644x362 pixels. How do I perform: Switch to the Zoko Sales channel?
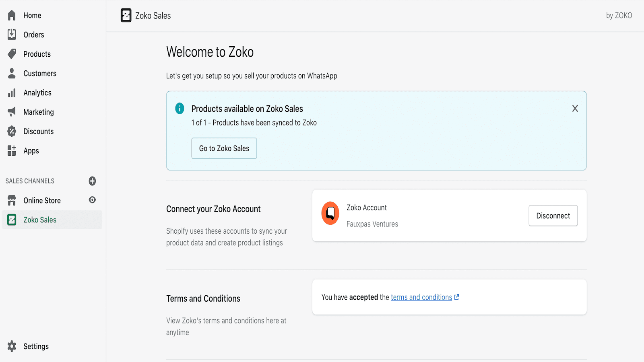pos(40,220)
